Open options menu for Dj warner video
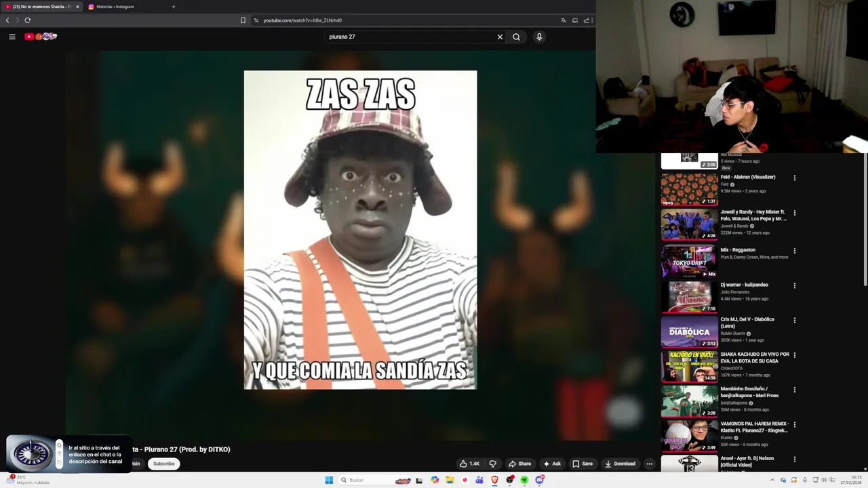Viewport: 868px width, 488px height. click(795, 286)
